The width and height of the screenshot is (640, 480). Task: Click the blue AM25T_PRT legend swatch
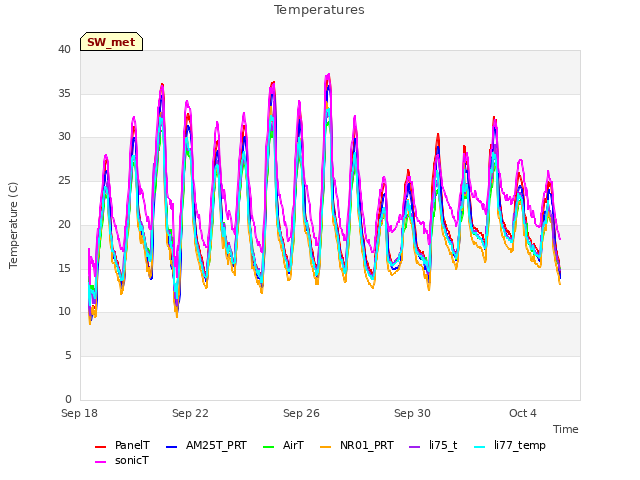tap(171, 447)
